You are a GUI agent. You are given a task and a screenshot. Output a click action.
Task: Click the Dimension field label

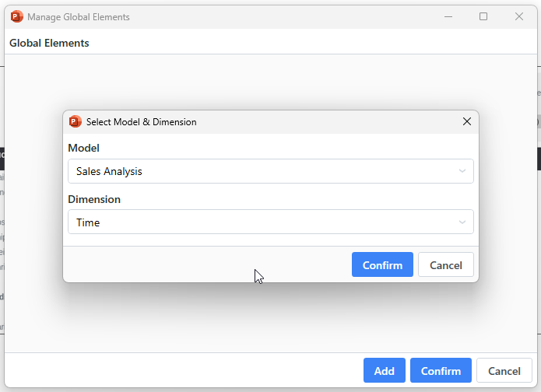(x=94, y=199)
